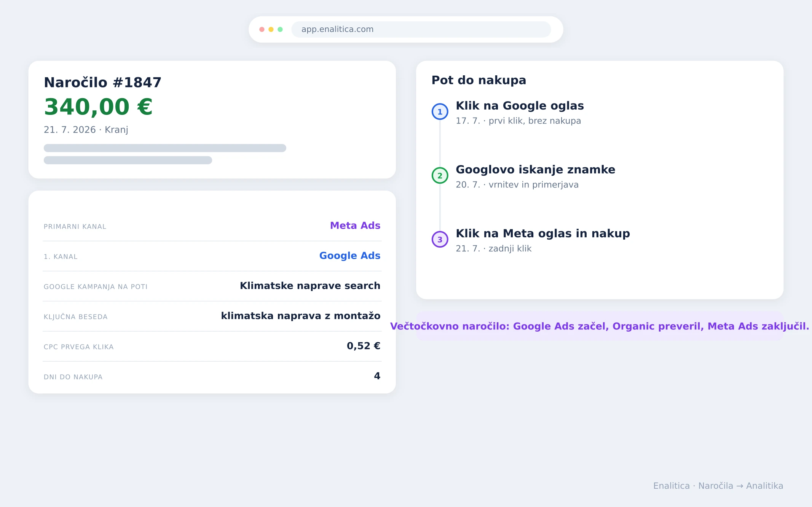This screenshot has width=812, height=507.
Task: Click the Pot do nakupa heading
Action: [479, 80]
